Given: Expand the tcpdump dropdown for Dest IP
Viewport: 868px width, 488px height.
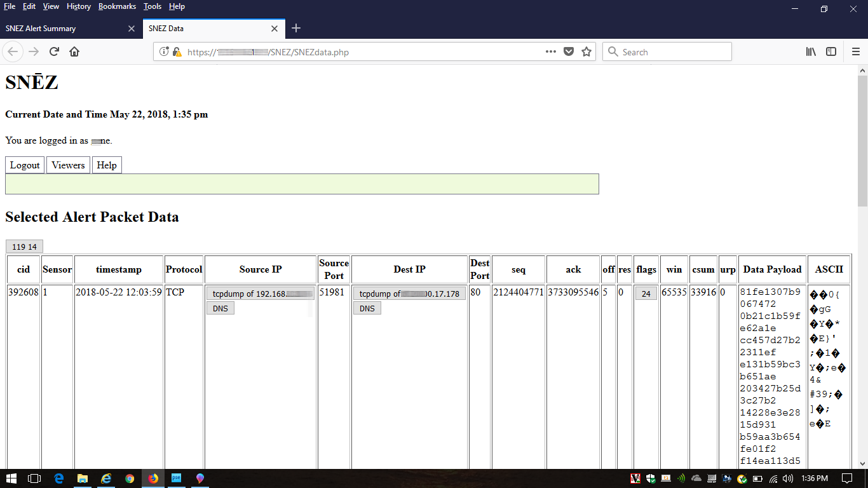Looking at the screenshot, I should pos(409,293).
